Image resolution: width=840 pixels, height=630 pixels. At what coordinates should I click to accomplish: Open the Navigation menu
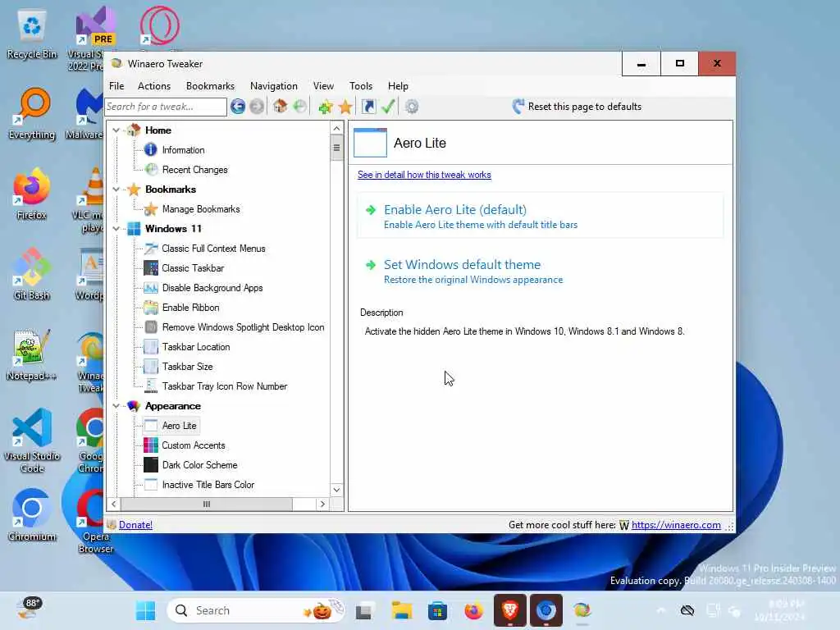coord(273,85)
